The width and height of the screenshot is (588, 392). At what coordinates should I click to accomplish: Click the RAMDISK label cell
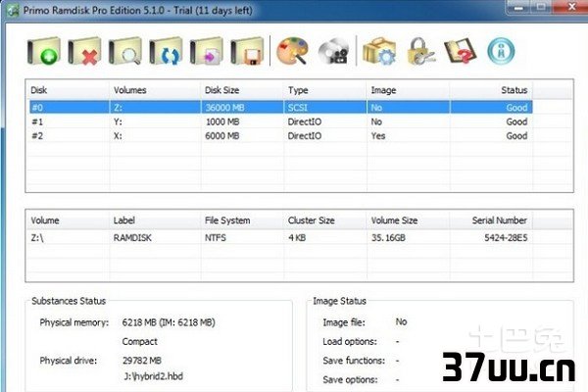point(132,238)
